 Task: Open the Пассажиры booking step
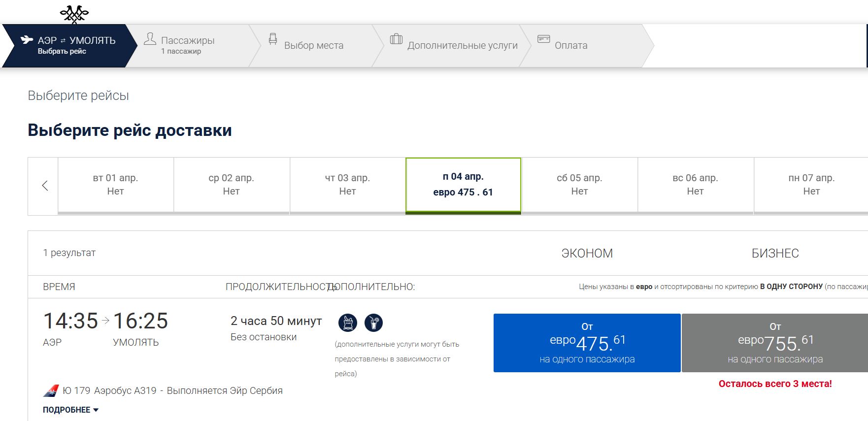click(188, 45)
